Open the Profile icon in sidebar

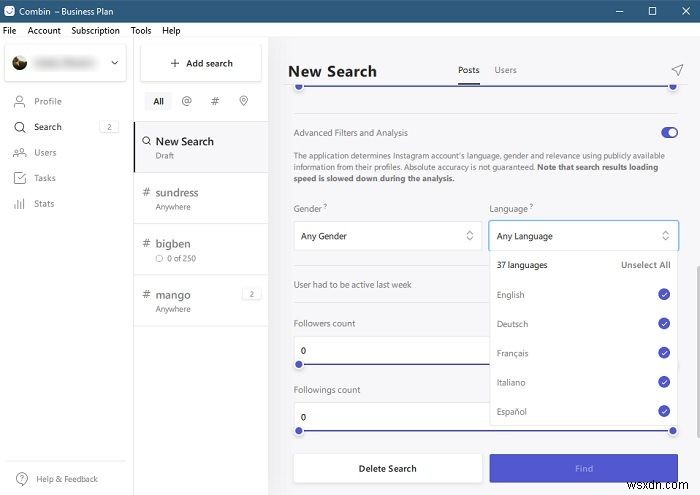click(19, 101)
